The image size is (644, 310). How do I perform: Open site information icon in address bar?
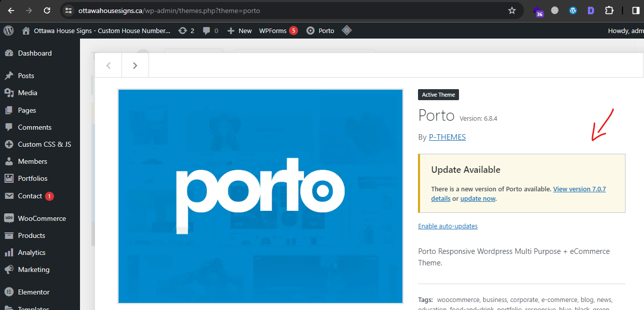[69, 11]
